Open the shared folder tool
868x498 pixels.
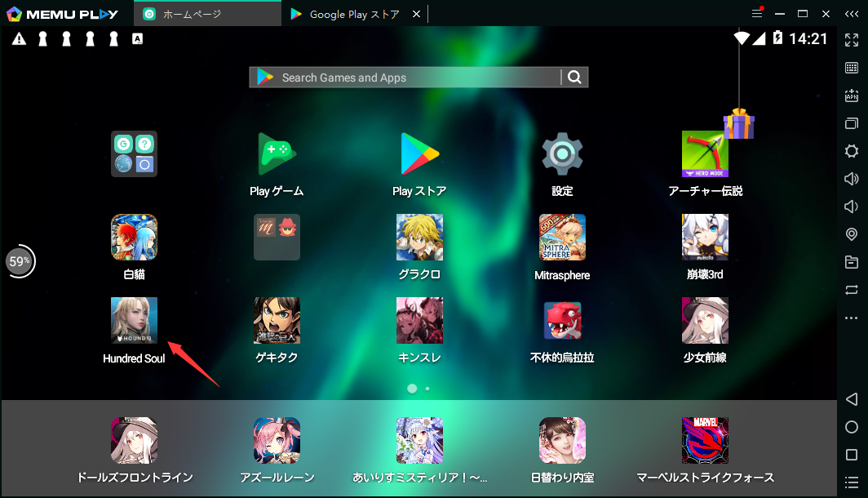point(852,262)
